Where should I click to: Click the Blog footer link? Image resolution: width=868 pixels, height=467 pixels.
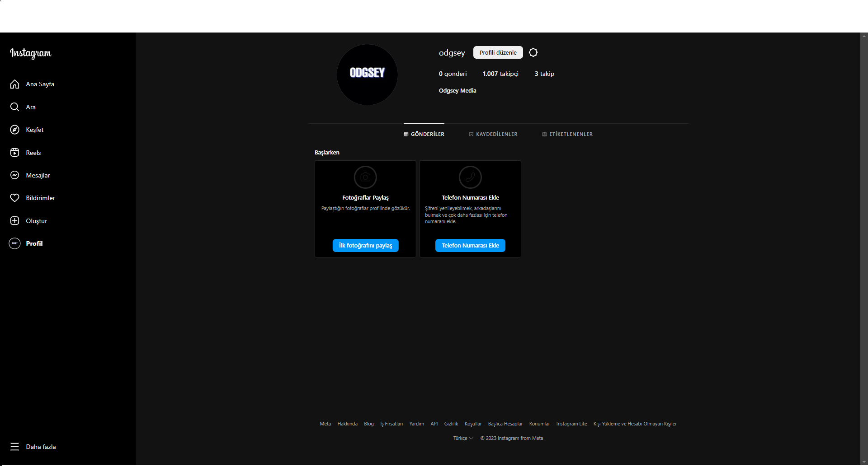369,424
